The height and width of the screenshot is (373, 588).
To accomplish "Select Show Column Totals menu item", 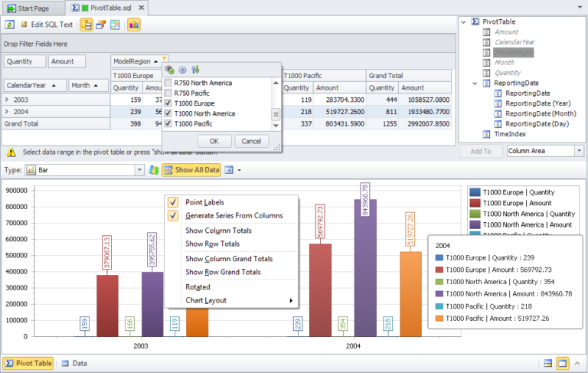I will [218, 231].
